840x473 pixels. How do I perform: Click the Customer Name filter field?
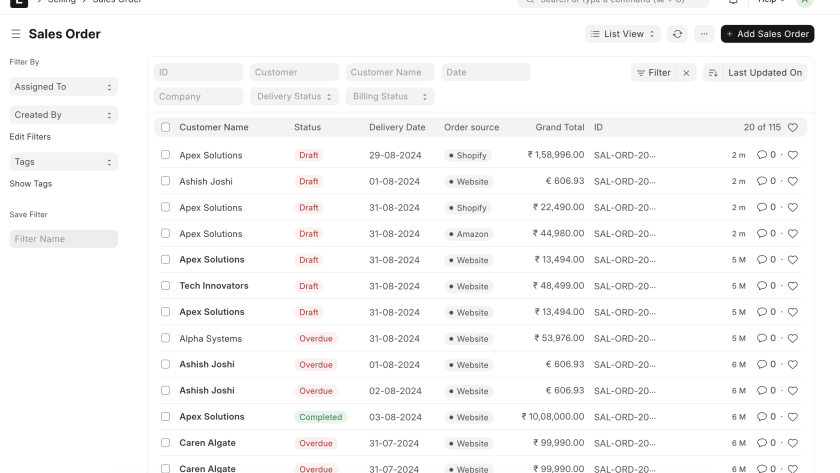(x=390, y=73)
